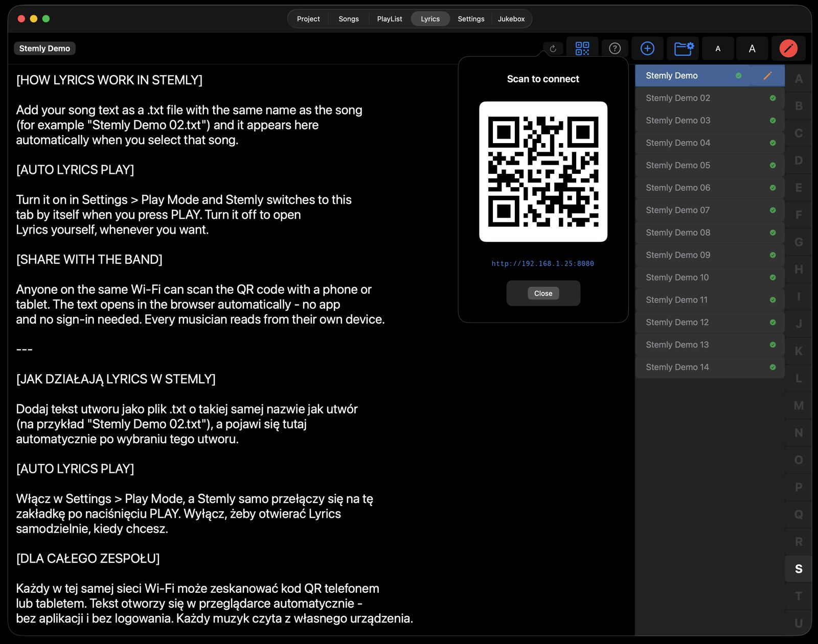The image size is (818, 644).
Task: Decrease font size with small A
Action: click(718, 49)
